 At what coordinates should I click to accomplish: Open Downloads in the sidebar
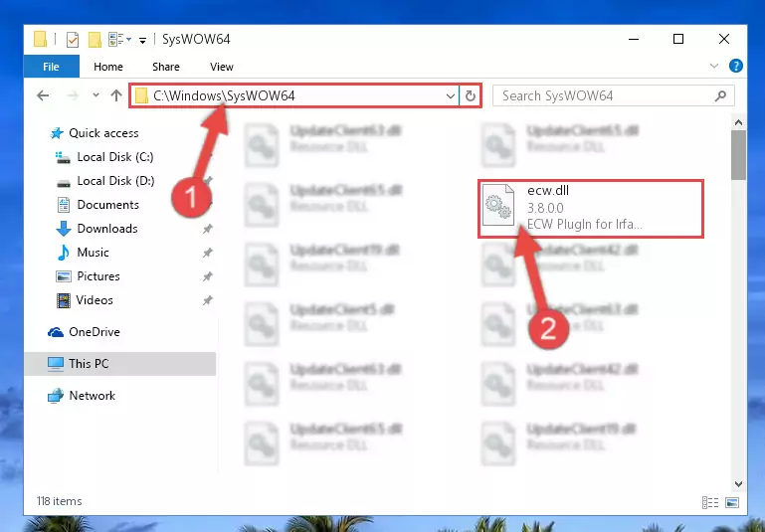[97, 229]
